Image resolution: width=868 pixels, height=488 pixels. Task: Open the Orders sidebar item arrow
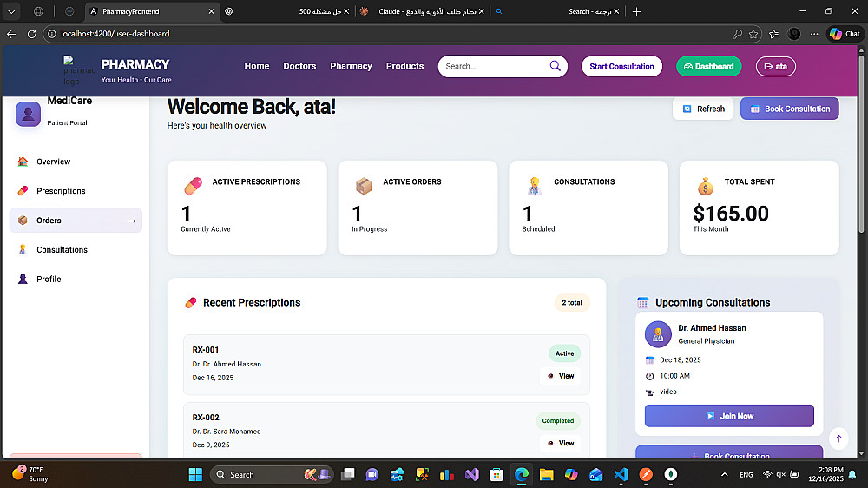pos(131,221)
